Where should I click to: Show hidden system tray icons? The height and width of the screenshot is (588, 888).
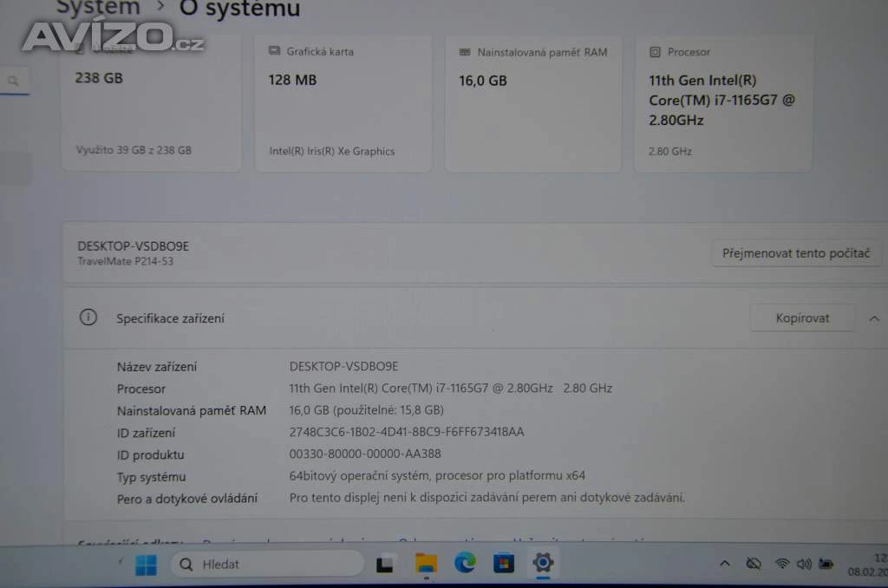pyautogui.click(x=725, y=565)
